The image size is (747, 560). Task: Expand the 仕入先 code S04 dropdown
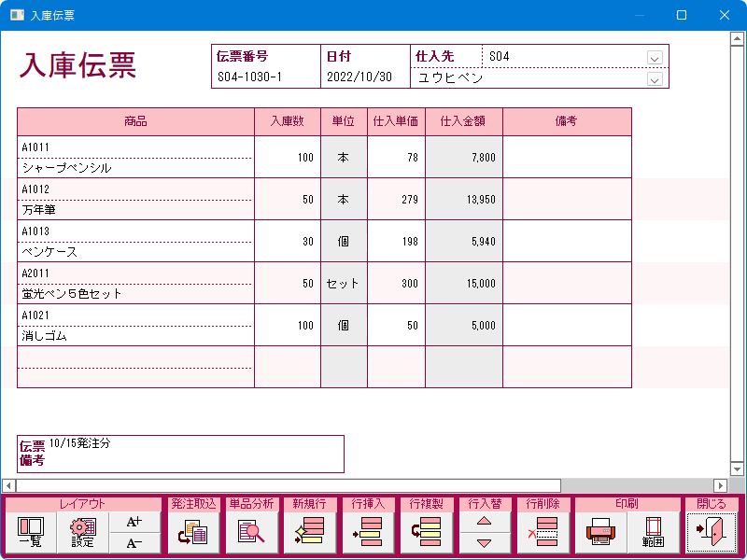pyautogui.click(x=655, y=58)
